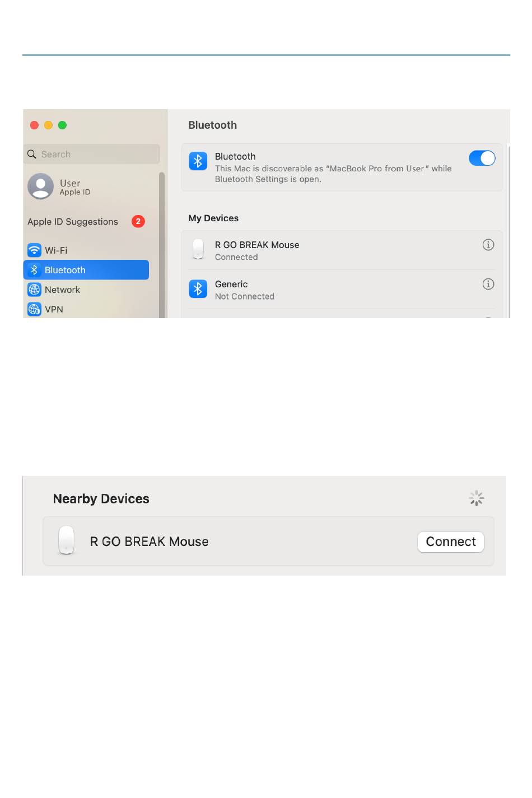The width and height of the screenshot is (532, 798).
Task: Click the blue Bluetooth icon beside toggle description
Action: click(x=198, y=161)
